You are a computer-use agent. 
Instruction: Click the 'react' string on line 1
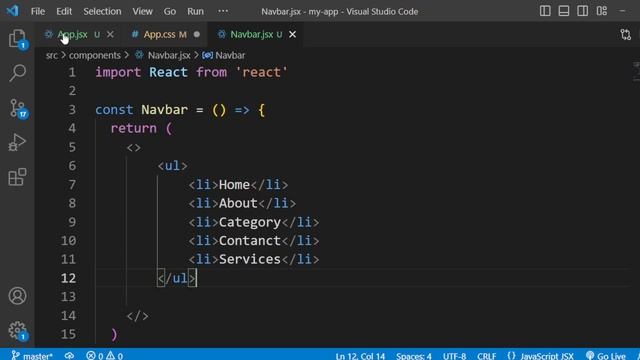pos(262,72)
